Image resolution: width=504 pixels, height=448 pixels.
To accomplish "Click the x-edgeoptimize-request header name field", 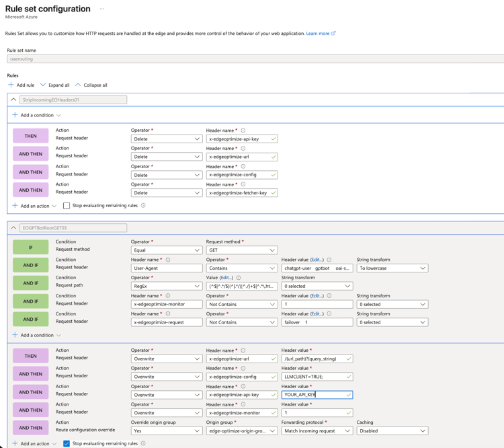I will click(167, 322).
